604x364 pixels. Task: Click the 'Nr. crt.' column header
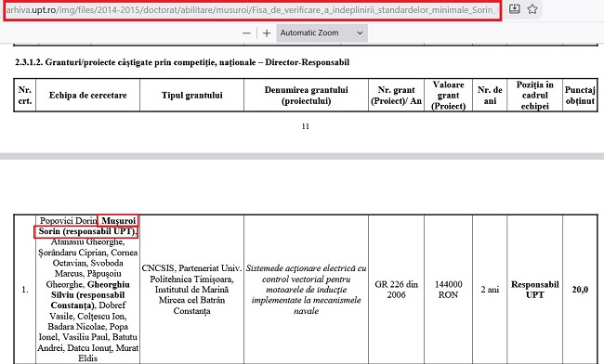[x=25, y=95]
